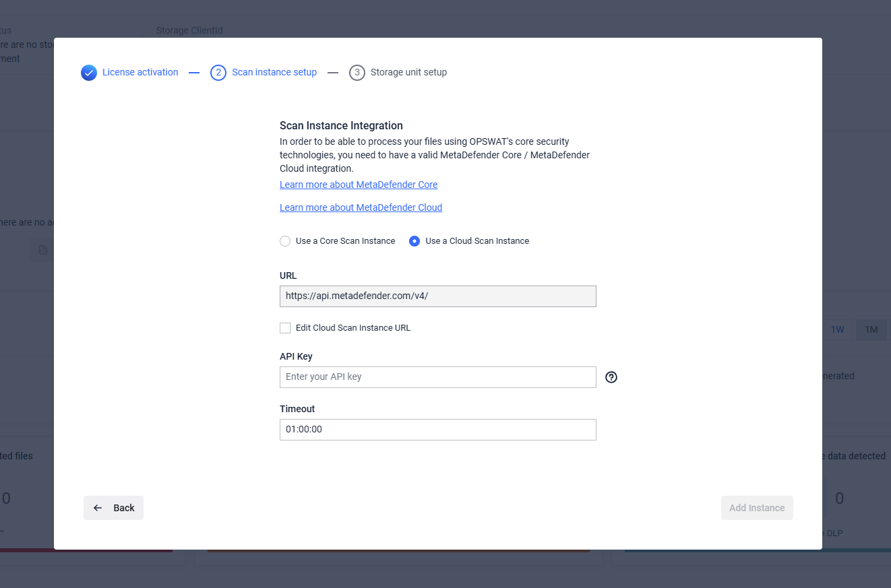Click the API Key label

(x=296, y=356)
